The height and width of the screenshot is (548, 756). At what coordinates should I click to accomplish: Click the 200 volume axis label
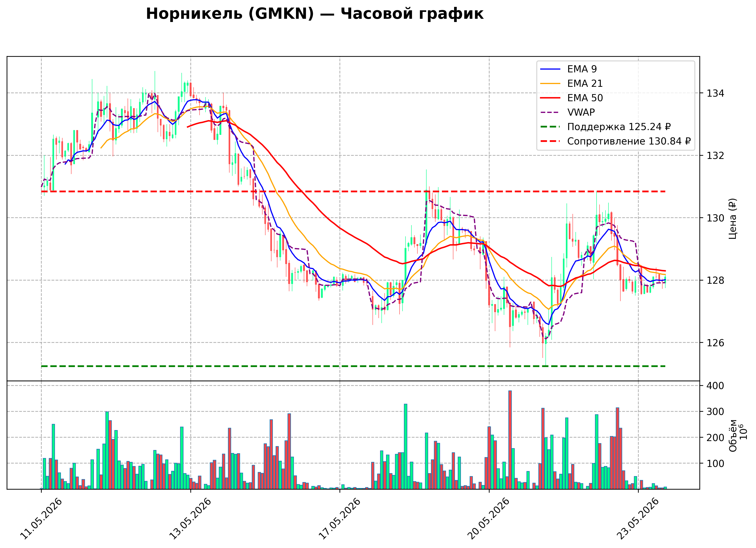pyautogui.click(x=715, y=438)
